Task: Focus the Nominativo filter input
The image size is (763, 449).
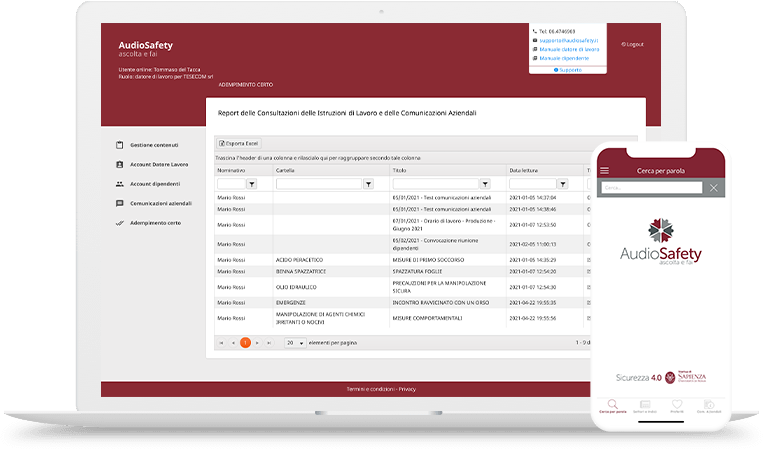Action: point(231,184)
